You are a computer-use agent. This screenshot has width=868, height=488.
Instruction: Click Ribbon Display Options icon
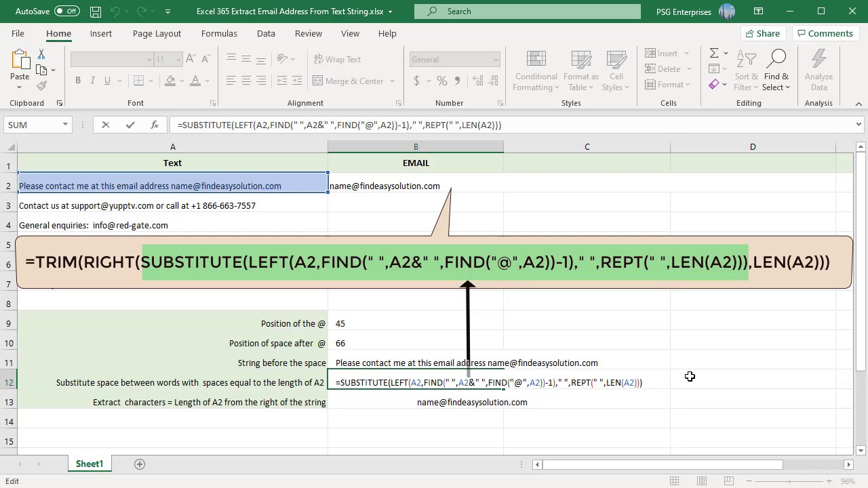pyautogui.click(x=759, y=12)
